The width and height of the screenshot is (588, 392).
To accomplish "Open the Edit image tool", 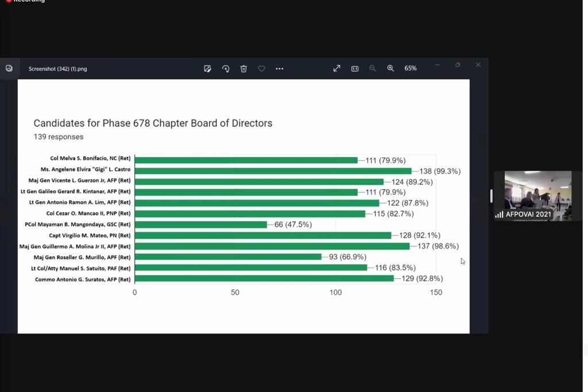I will coord(207,68).
